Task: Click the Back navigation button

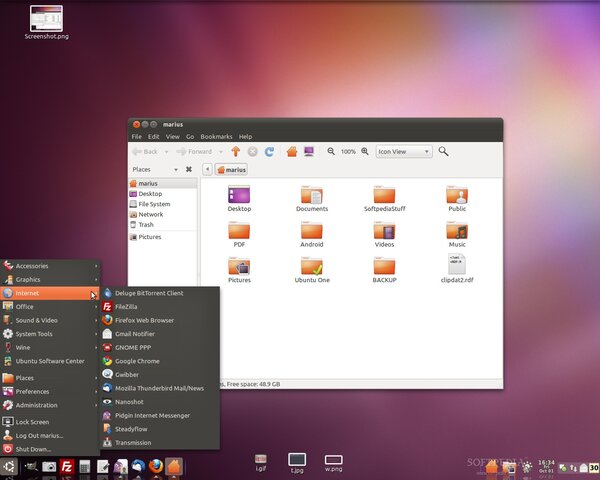Action: 145,152
